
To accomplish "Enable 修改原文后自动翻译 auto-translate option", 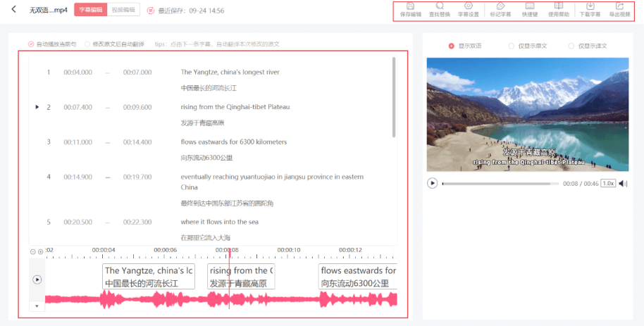I will click(87, 44).
